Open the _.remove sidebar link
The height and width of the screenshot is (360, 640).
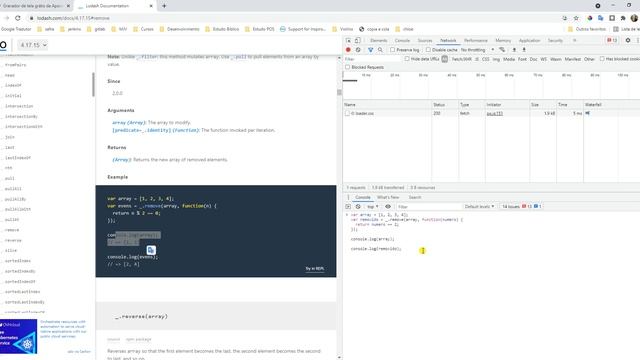[x=12, y=230]
